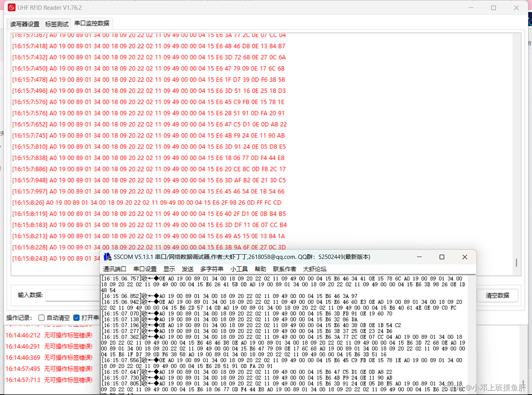Click the log line stamped [16:15:8:228]
Screen dimensions: 532x395
point(149,247)
